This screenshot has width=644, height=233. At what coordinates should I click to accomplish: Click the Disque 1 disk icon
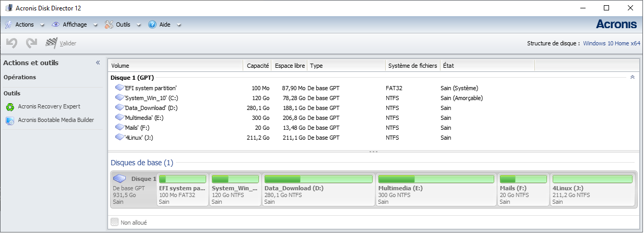point(120,179)
